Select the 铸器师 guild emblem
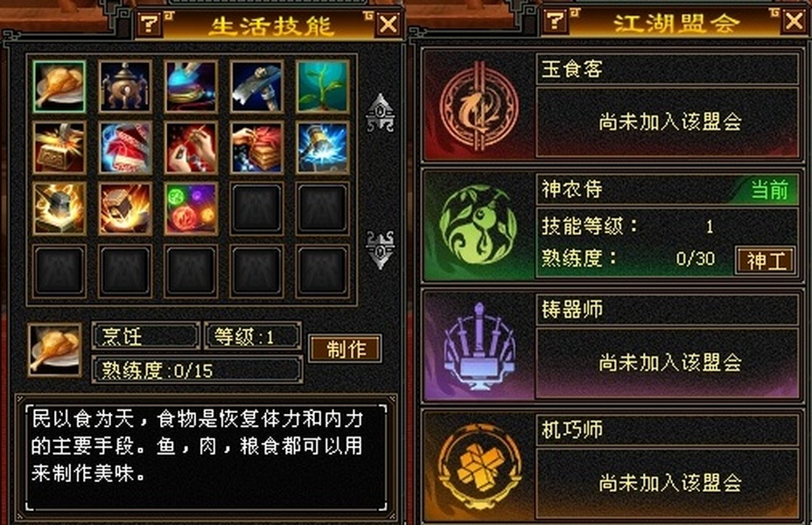The height and width of the screenshot is (525, 812). pos(479,346)
